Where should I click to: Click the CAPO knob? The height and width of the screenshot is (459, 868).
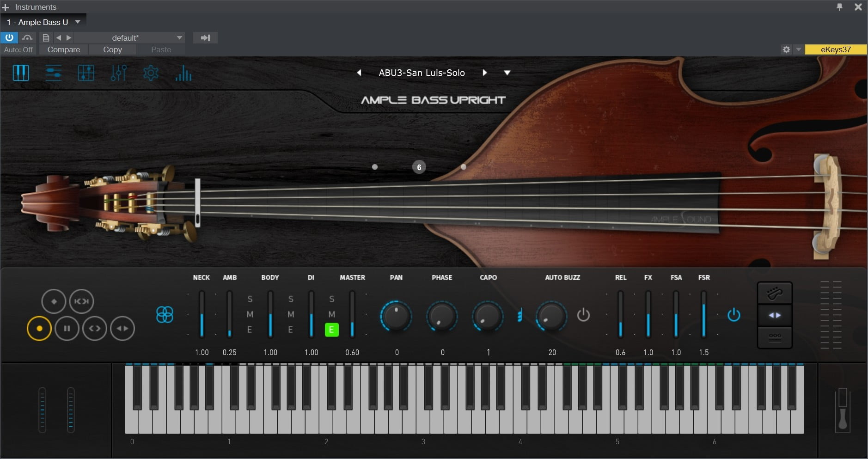pos(488,316)
